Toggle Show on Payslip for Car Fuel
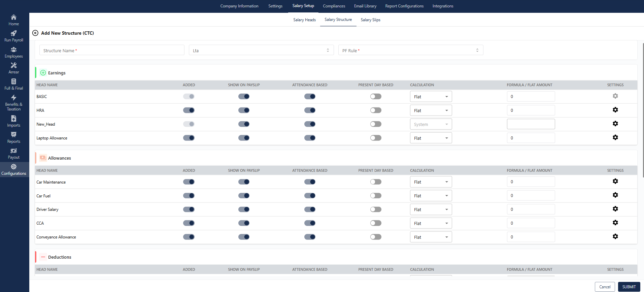Viewport: 644px width, 292px height. click(x=244, y=196)
